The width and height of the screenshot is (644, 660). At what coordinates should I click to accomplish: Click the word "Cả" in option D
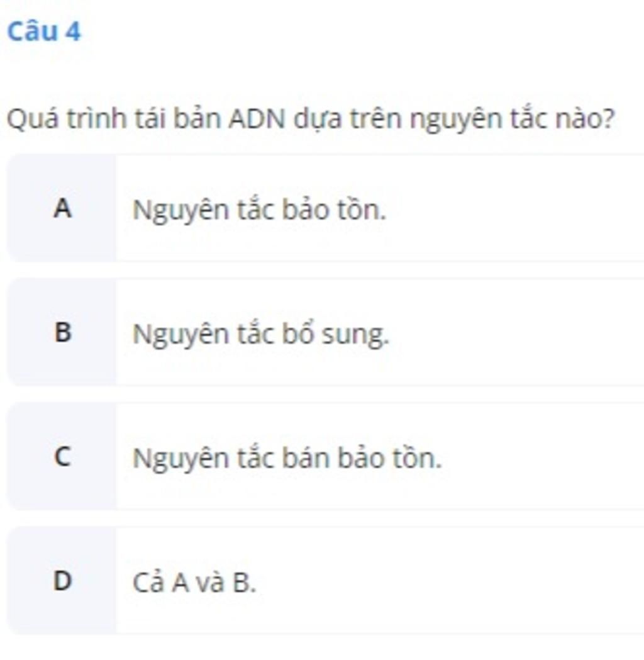[148, 583]
